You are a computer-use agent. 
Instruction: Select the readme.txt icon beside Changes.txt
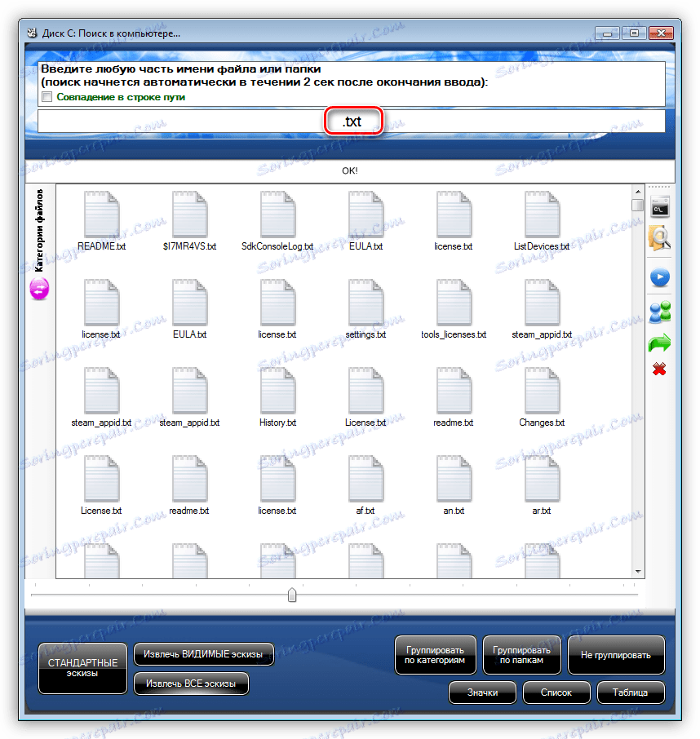click(454, 391)
